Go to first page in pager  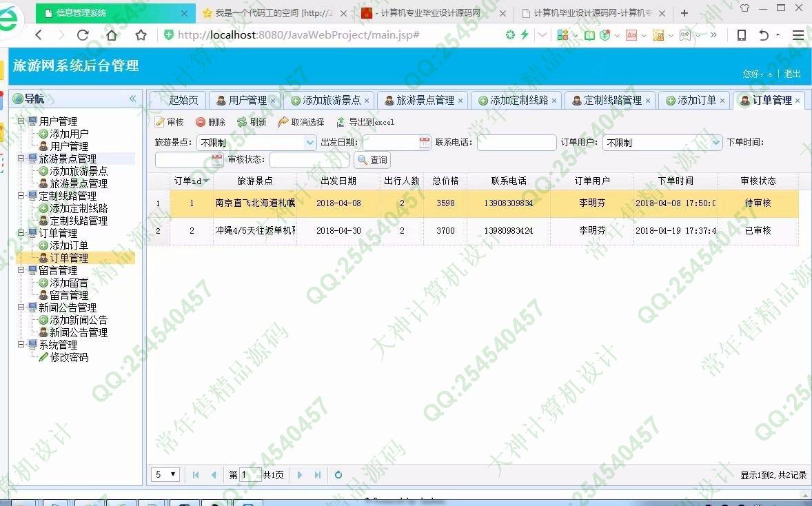point(196,475)
